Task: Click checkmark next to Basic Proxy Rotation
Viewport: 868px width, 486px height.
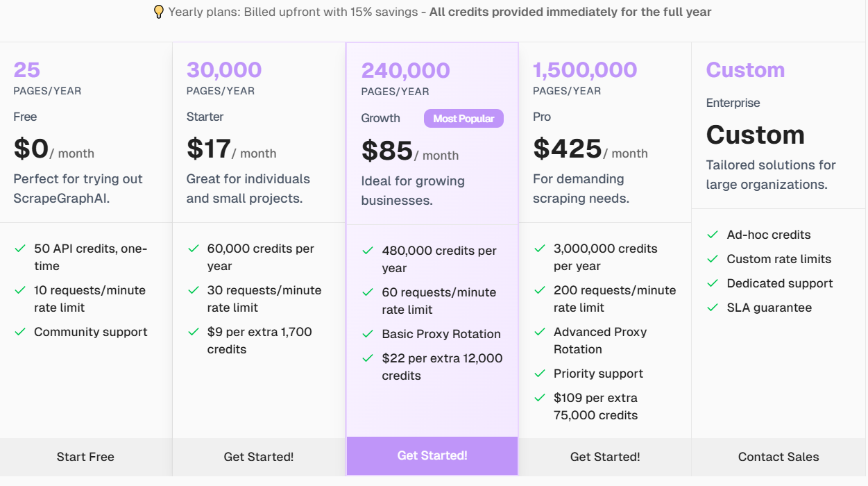Action: tap(368, 334)
